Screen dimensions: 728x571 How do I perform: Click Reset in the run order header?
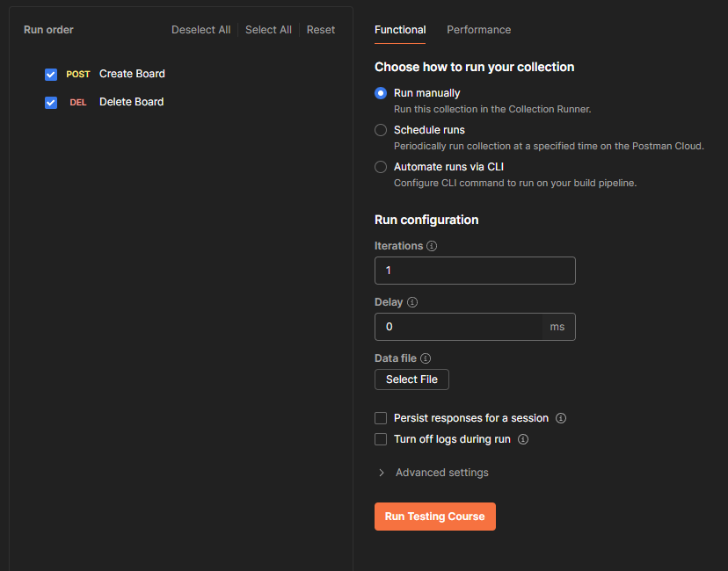(x=320, y=30)
